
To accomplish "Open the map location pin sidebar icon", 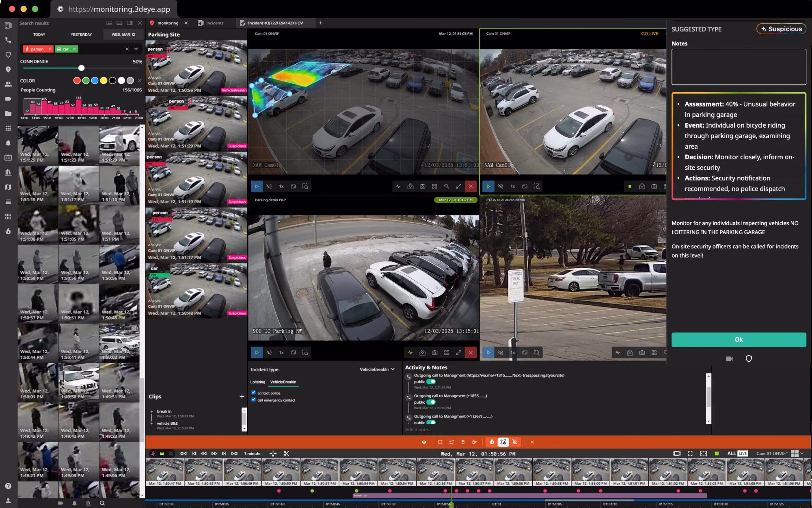I will point(8,69).
